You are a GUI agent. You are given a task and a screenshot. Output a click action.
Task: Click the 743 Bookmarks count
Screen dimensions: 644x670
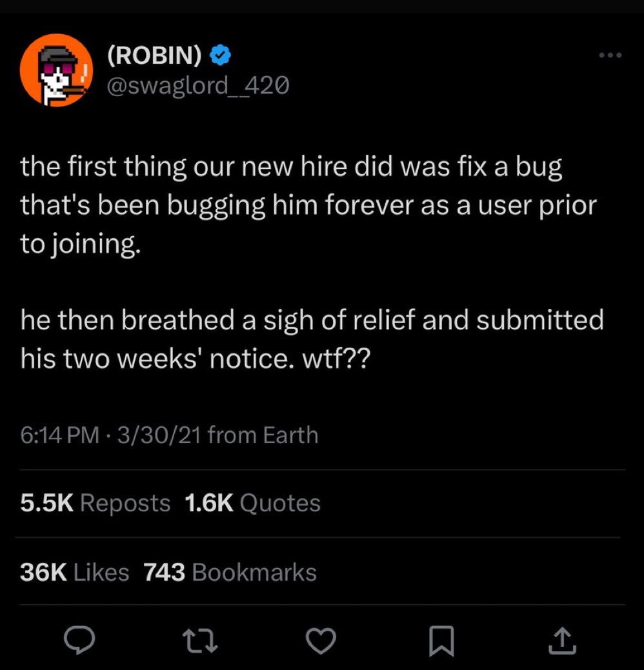[230, 572]
